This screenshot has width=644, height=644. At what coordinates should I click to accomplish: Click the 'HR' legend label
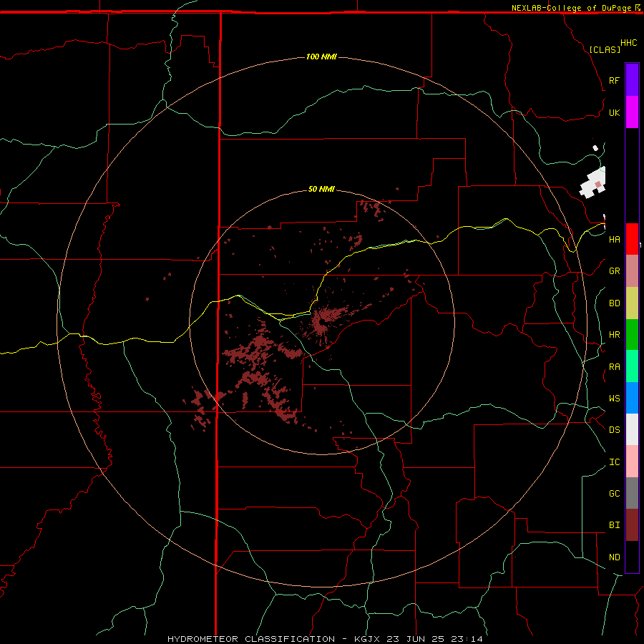click(x=614, y=335)
